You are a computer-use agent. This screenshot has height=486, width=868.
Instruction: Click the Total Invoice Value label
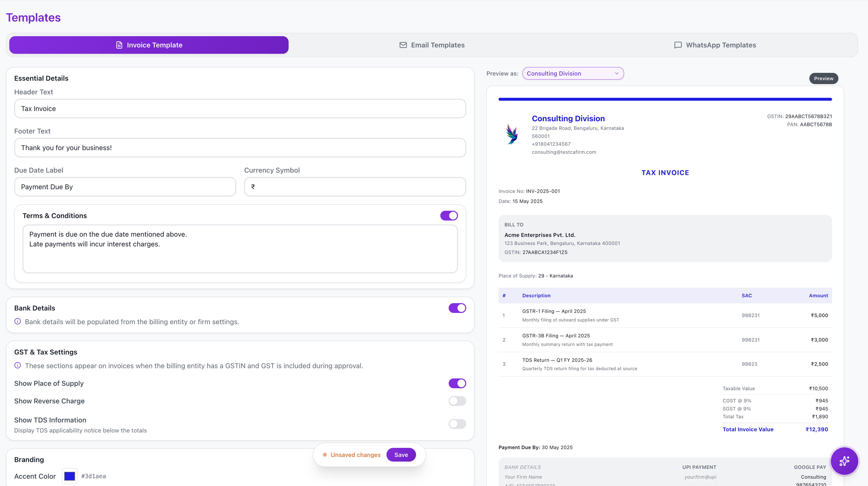click(748, 429)
